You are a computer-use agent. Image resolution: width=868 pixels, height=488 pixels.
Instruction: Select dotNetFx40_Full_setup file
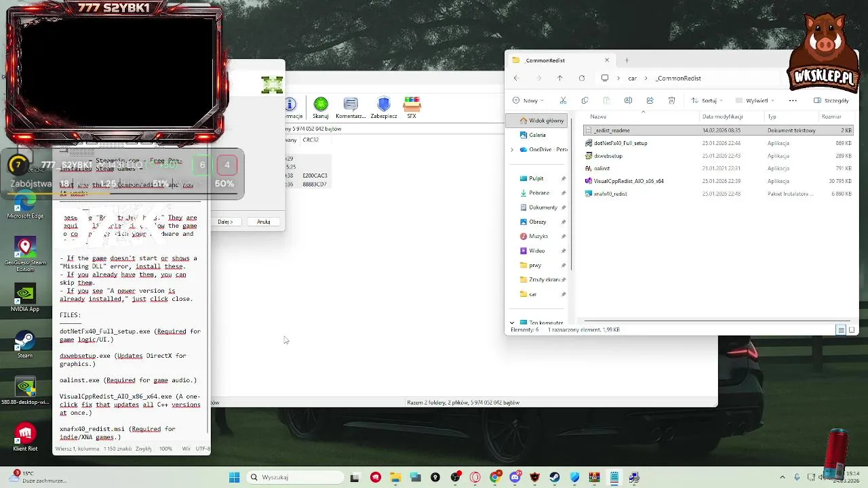pos(717,143)
